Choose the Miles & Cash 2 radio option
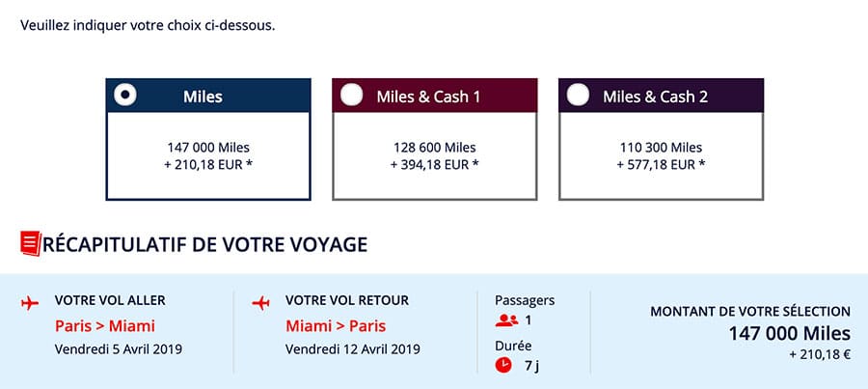 click(578, 95)
